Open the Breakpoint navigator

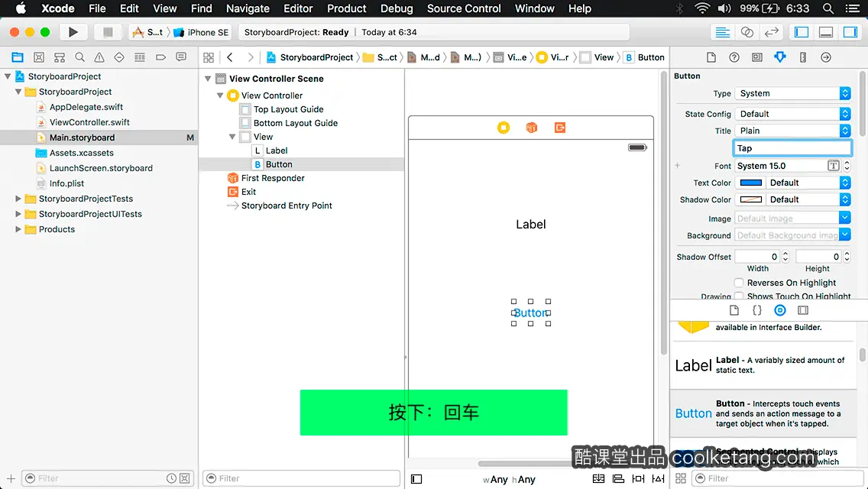(x=160, y=57)
